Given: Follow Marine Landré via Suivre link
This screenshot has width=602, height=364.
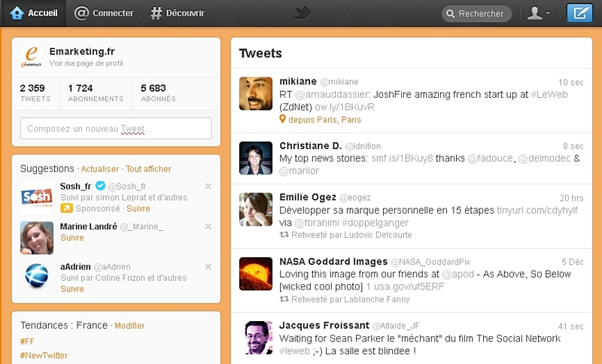Looking at the screenshot, I should tap(72, 238).
